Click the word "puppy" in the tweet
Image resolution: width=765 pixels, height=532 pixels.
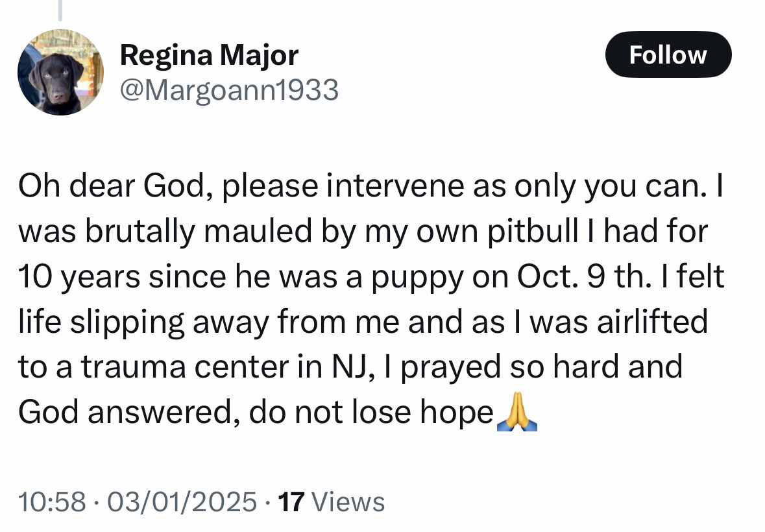pos(416,277)
